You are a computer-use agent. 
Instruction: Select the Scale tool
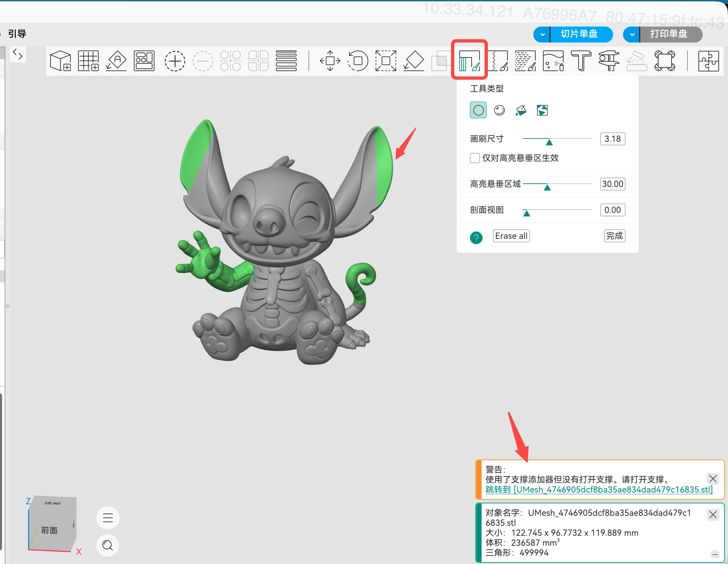click(x=386, y=61)
